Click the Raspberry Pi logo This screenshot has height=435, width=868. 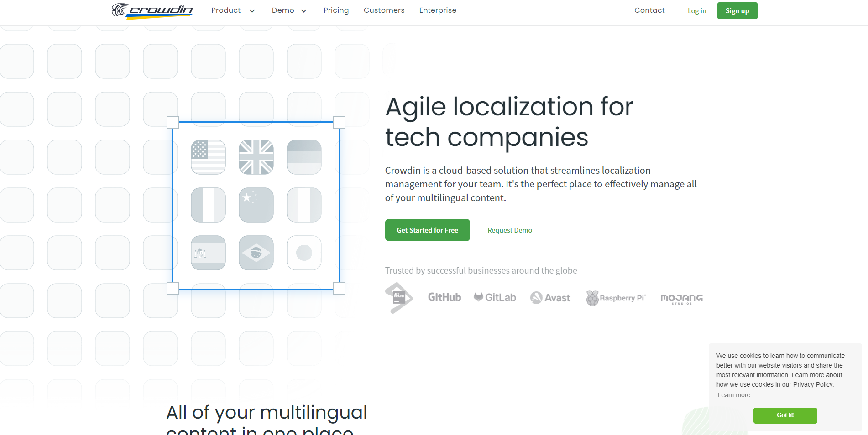[616, 298]
